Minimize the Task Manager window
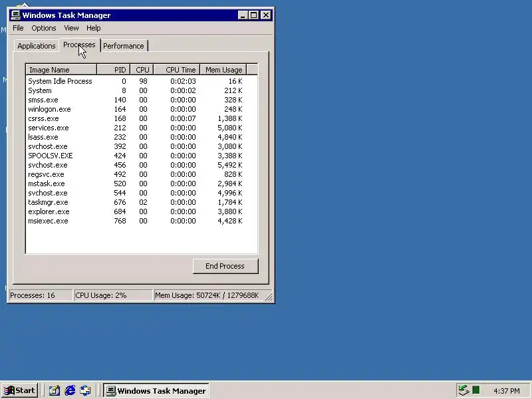532x399 pixels. point(242,15)
